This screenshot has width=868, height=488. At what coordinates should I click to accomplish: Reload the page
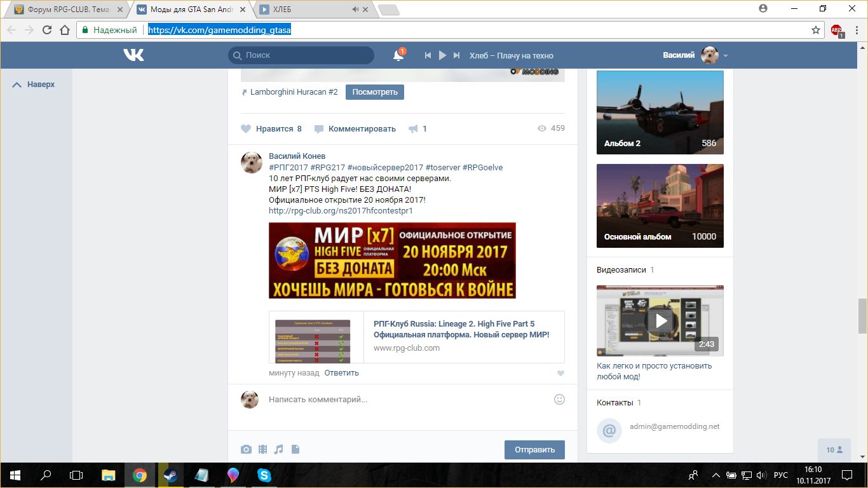pyautogui.click(x=47, y=30)
